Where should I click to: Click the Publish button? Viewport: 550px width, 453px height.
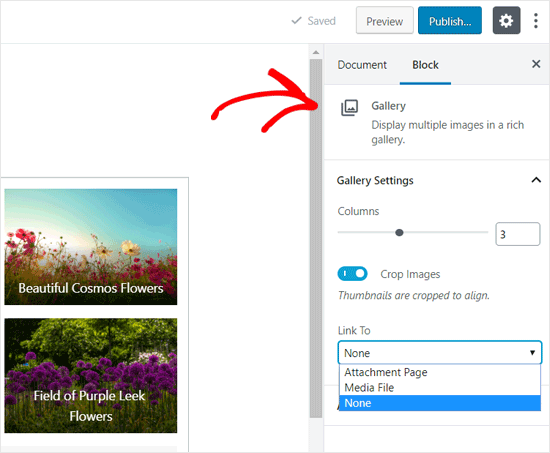pos(450,21)
